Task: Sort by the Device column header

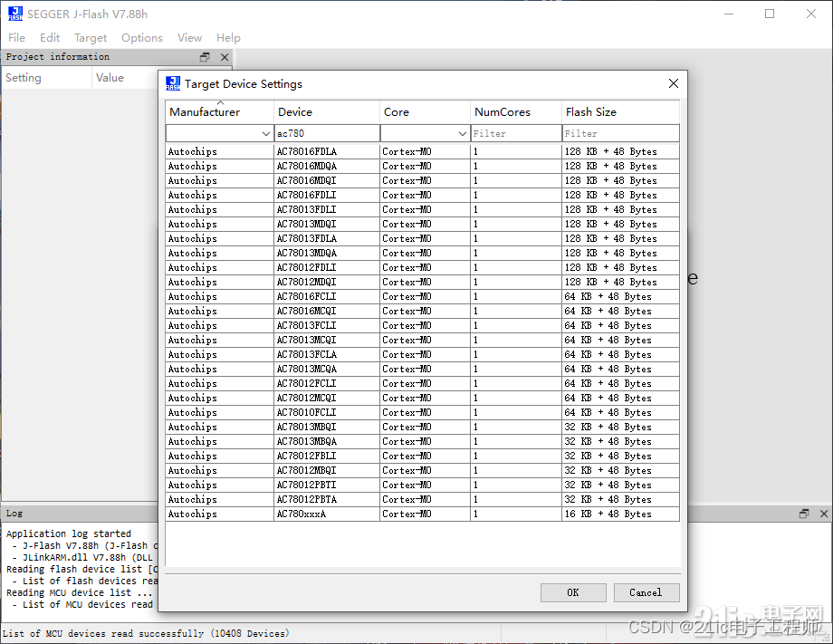Action: tap(327, 112)
